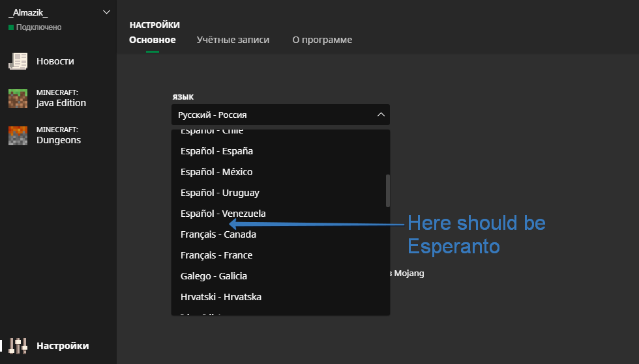Screen dimensions: 639x364
Task: Select Español - España language option
Action: pos(216,151)
